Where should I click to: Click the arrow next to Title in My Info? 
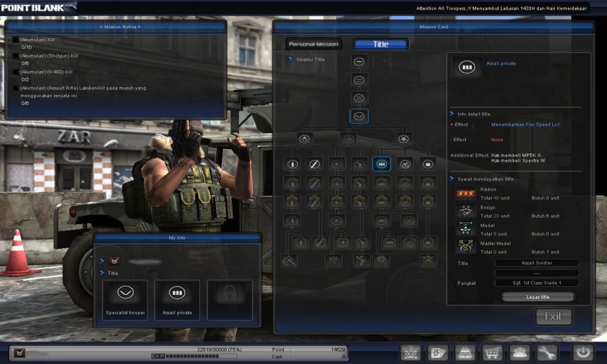click(x=102, y=273)
